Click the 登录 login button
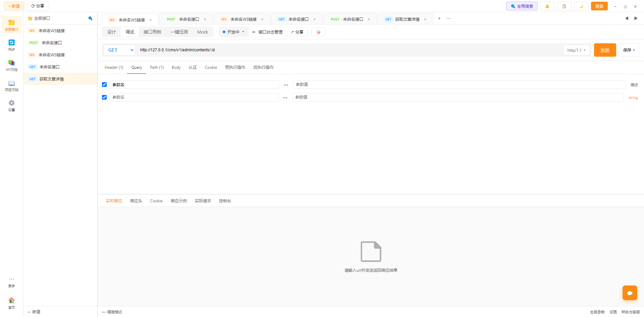The image size is (644, 317). pyautogui.click(x=599, y=6)
